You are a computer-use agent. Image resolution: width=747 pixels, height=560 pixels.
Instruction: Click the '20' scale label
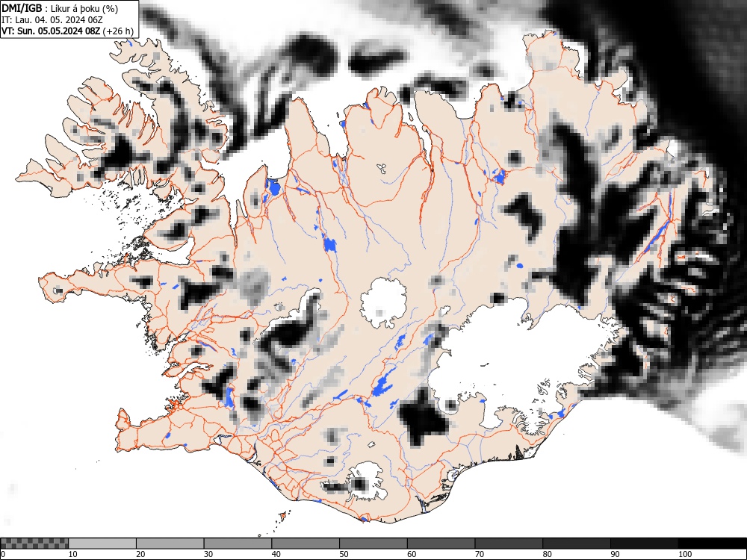point(140,554)
